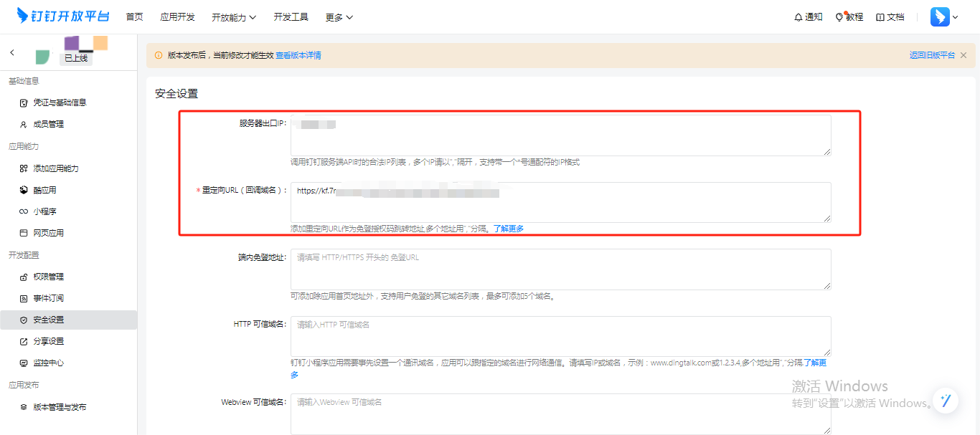Click the 返回旧版平台 link
This screenshot has width=980, height=435.
932,55
